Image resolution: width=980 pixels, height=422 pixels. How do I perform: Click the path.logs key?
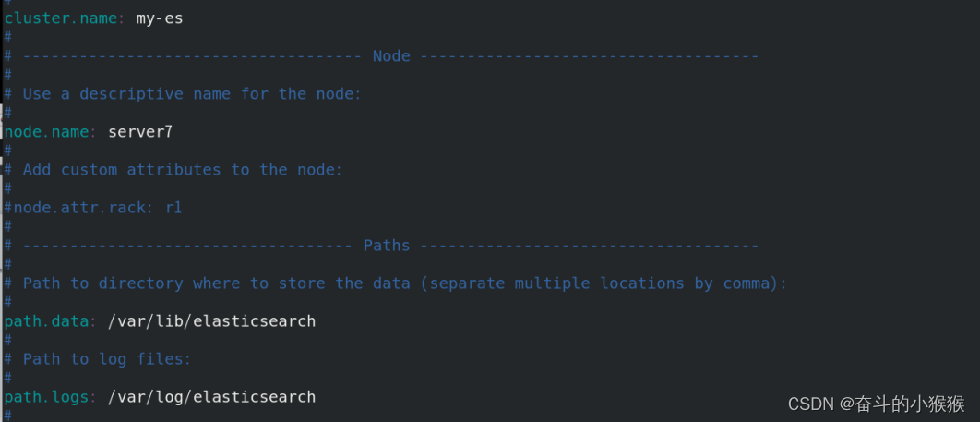[x=50, y=397]
